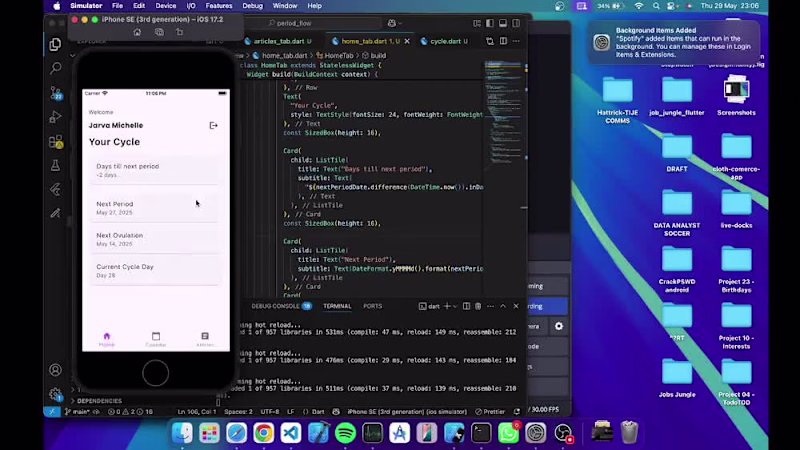Viewport: 800px width, 450px height.
Task: Click the Simulator rotate icon
Action: pyautogui.click(x=180, y=32)
